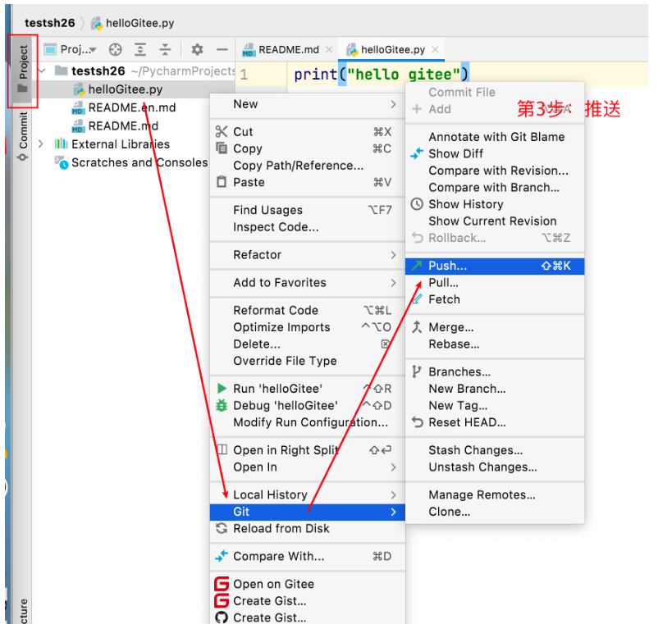
Task: Open Local History submenu
Action: pyautogui.click(x=308, y=494)
